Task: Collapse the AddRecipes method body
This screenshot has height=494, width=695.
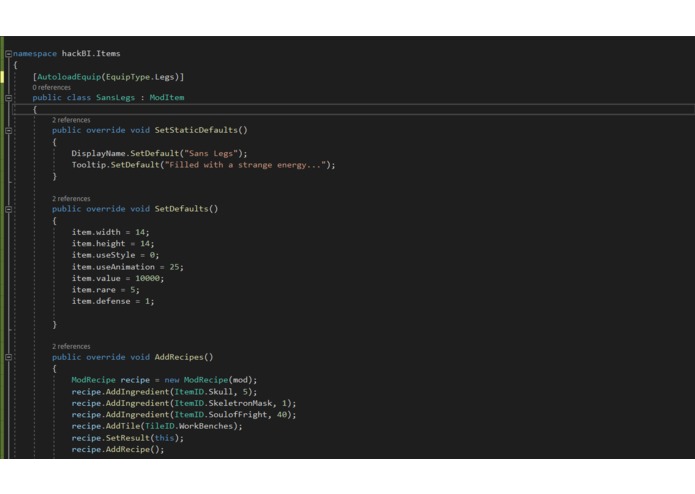Action: click(x=8, y=357)
